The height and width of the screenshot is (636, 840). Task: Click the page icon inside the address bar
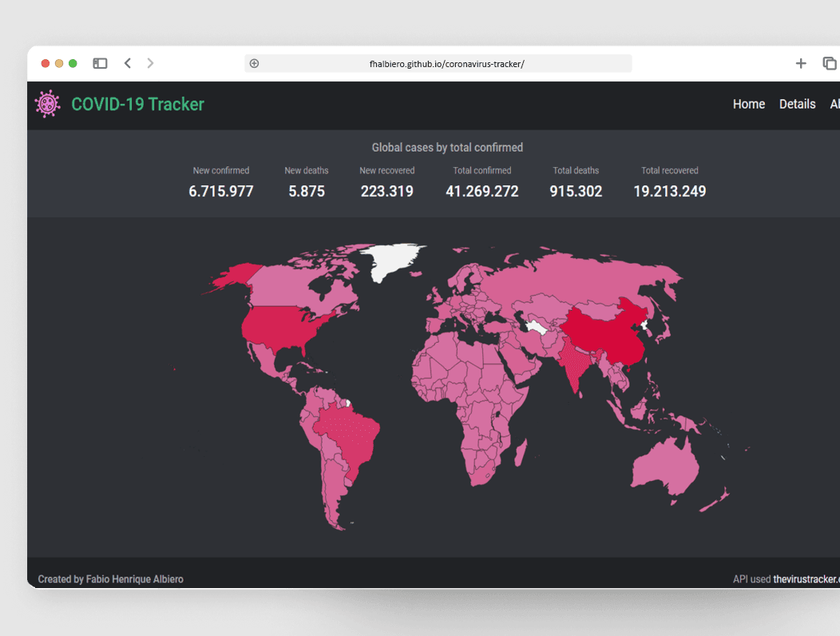(x=254, y=63)
